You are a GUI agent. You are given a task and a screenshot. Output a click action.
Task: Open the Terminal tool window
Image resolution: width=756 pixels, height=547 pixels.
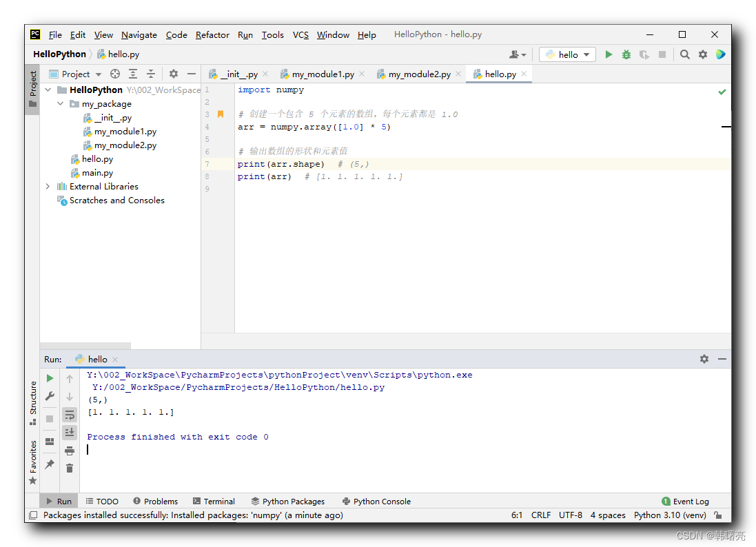214,502
